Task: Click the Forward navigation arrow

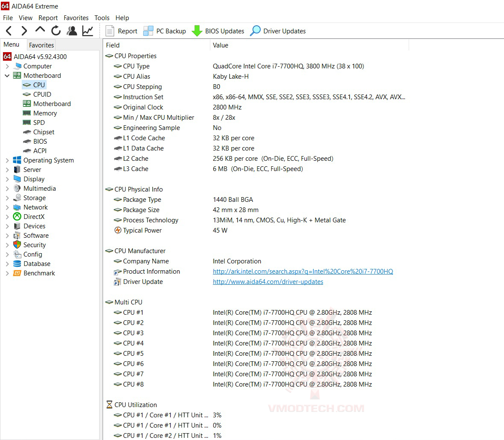Action: pyautogui.click(x=24, y=31)
